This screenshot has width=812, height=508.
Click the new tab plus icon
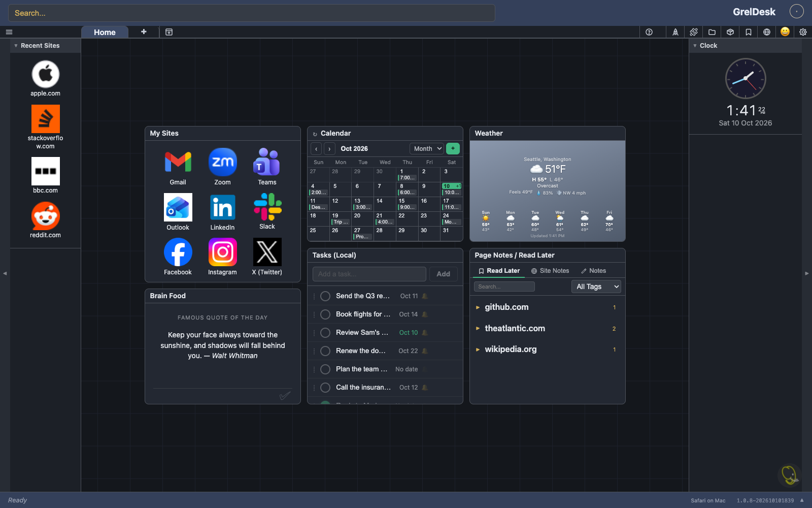(144, 31)
